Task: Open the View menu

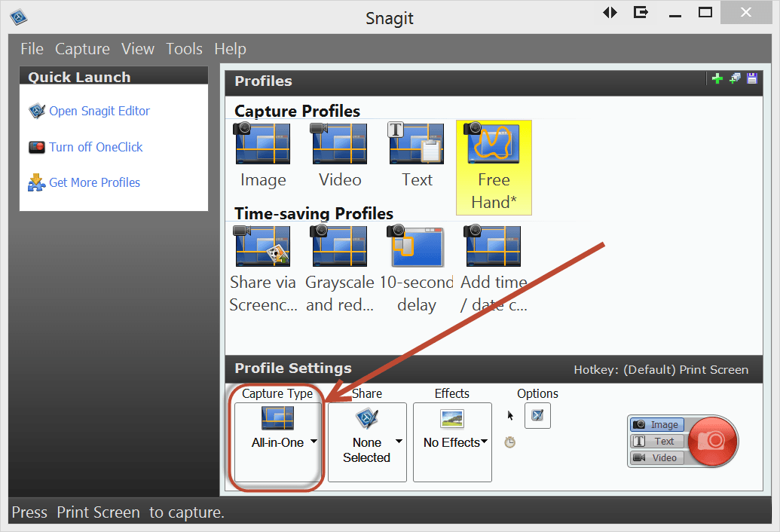Action: click(x=138, y=49)
